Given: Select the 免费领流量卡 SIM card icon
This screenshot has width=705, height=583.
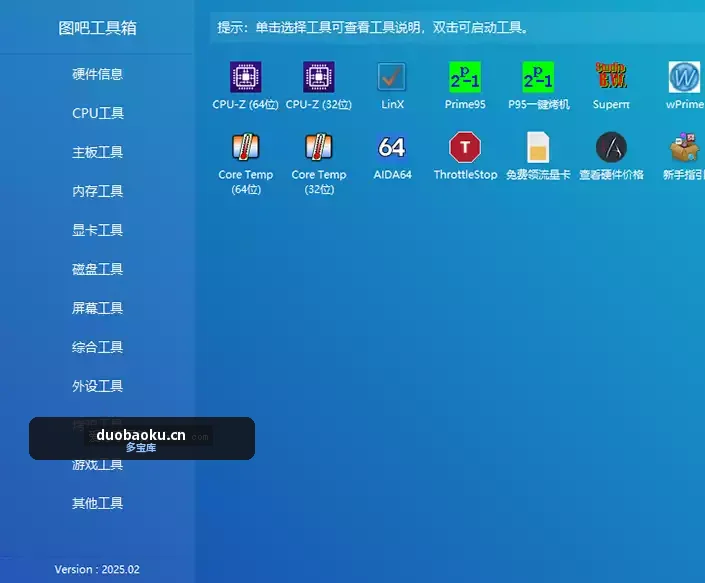Looking at the screenshot, I should coord(538,147).
